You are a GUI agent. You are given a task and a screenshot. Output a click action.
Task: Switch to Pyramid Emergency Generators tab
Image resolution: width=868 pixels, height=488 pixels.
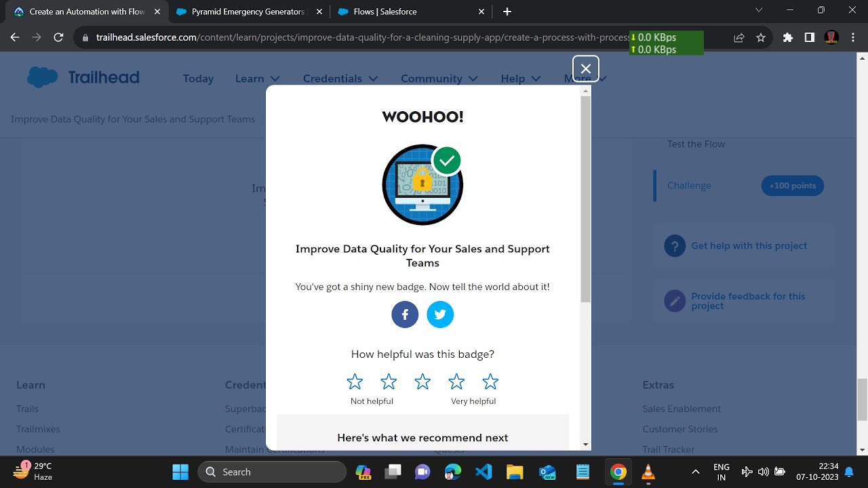coord(248,12)
